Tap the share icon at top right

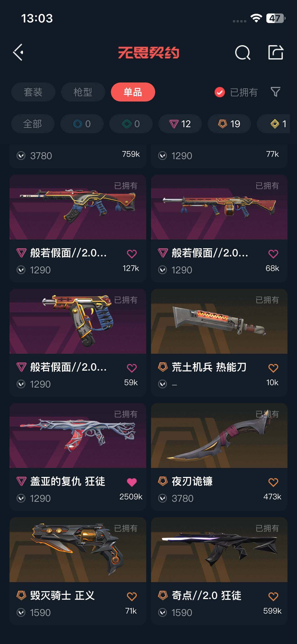[x=276, y=52]
